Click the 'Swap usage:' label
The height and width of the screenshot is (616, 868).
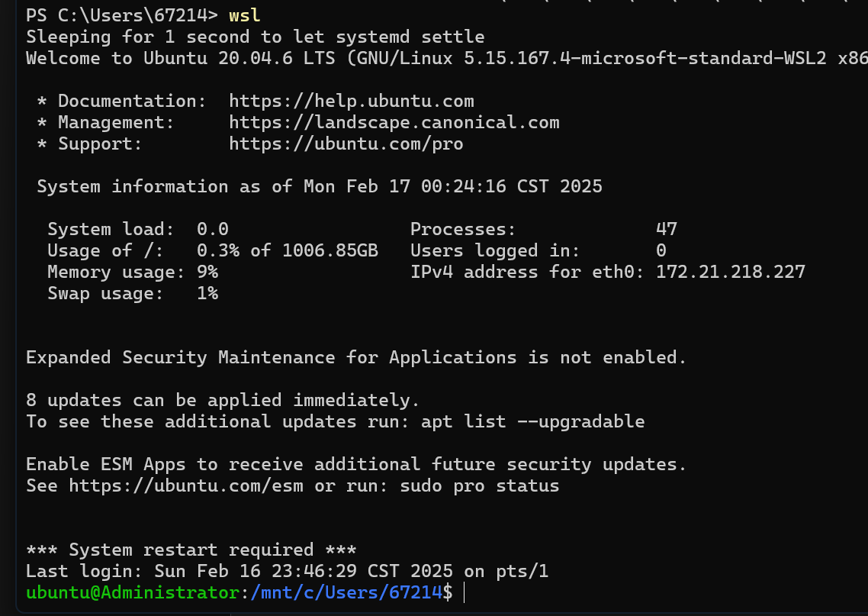[106, 294]
